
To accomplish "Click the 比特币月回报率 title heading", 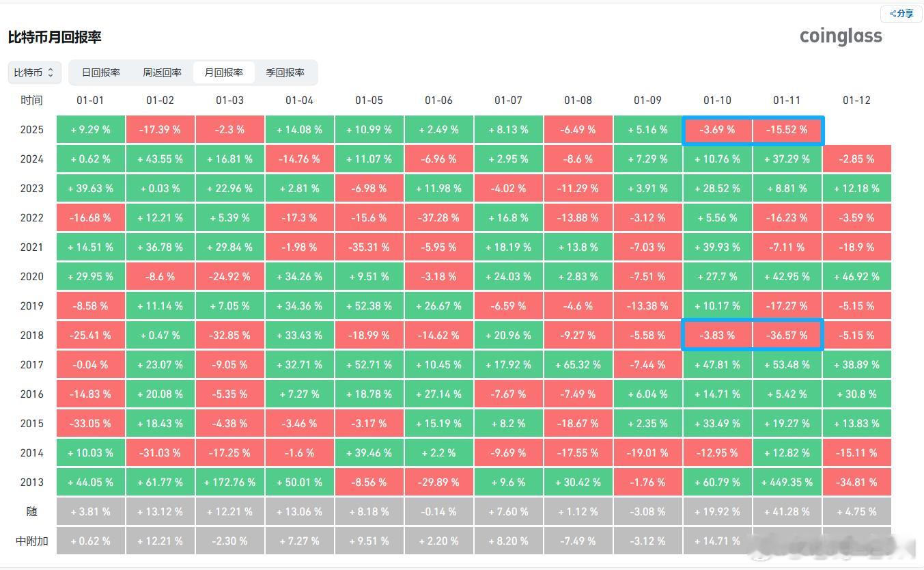I will 55,37.
